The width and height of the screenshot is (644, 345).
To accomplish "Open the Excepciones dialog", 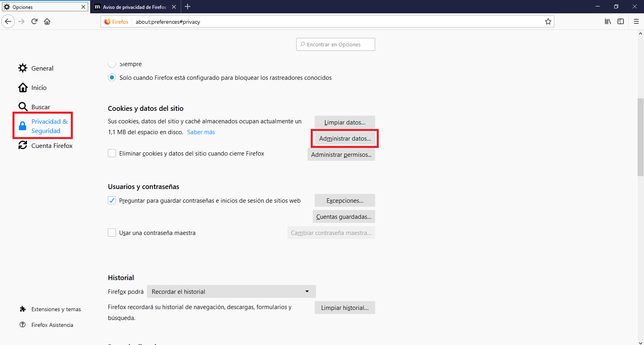I will pyautogui.click(x=345, y=200).
